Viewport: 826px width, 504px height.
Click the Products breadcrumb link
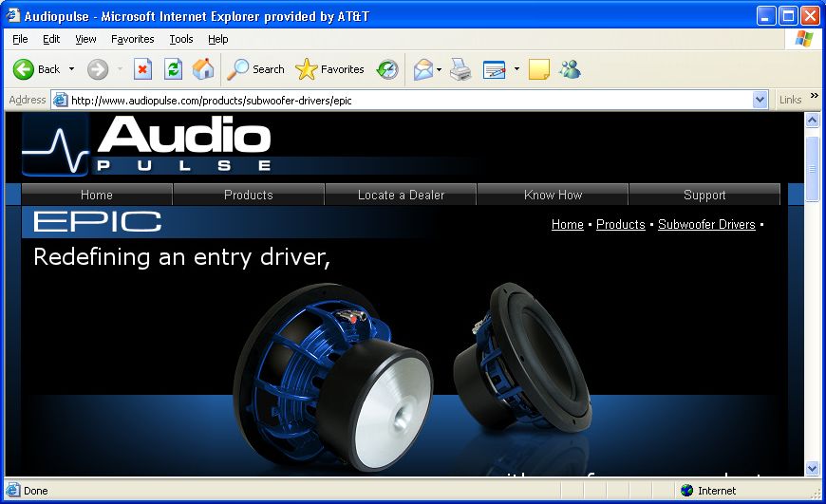click(621, 224)
